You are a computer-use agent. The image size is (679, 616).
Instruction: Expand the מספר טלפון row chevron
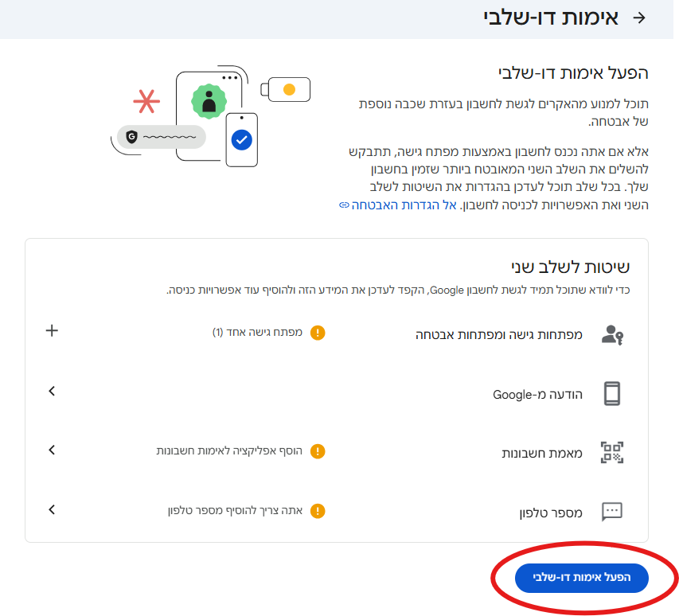point(52,509)
